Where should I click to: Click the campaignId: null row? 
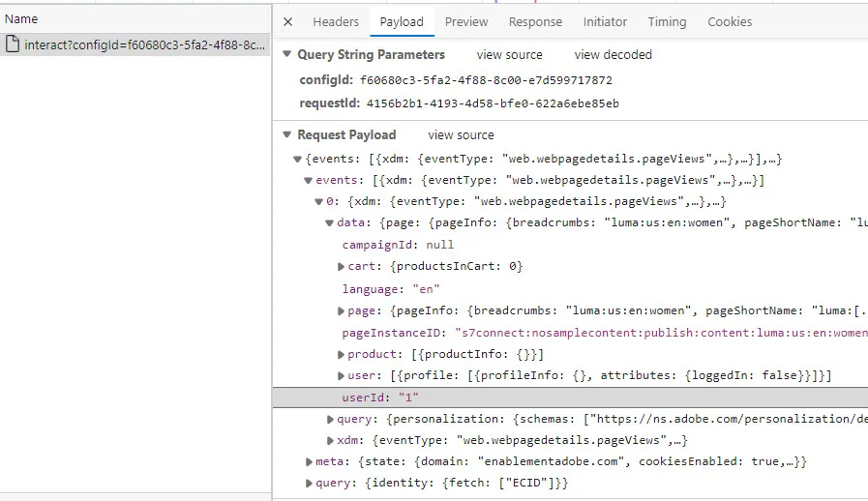pos(398,245)
